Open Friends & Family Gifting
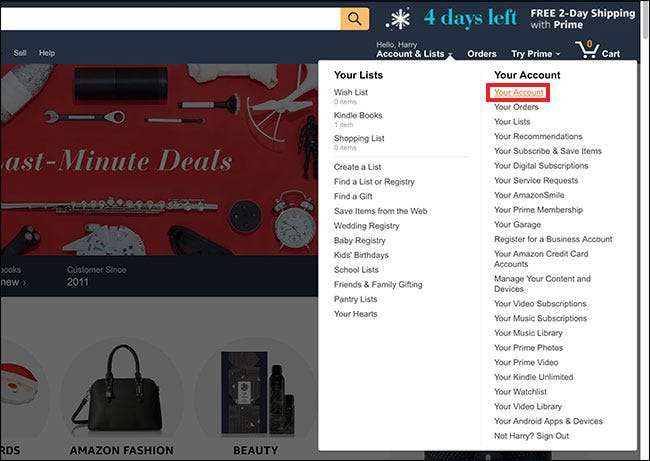The height and width of the screenshot is (461, 650). point(378,284)
